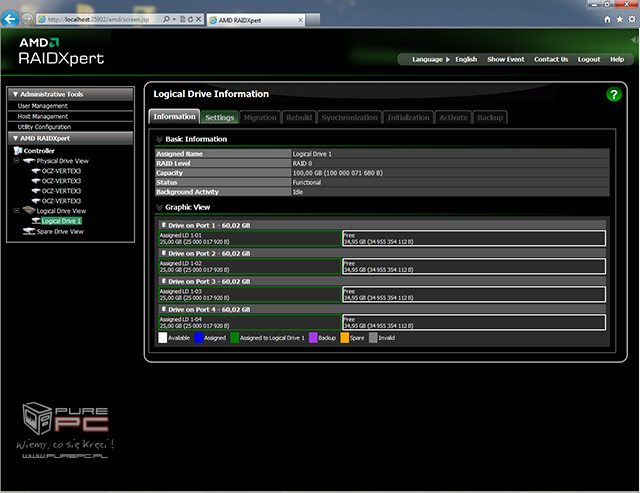Open browser tools gear icon

tap(632, 19)
